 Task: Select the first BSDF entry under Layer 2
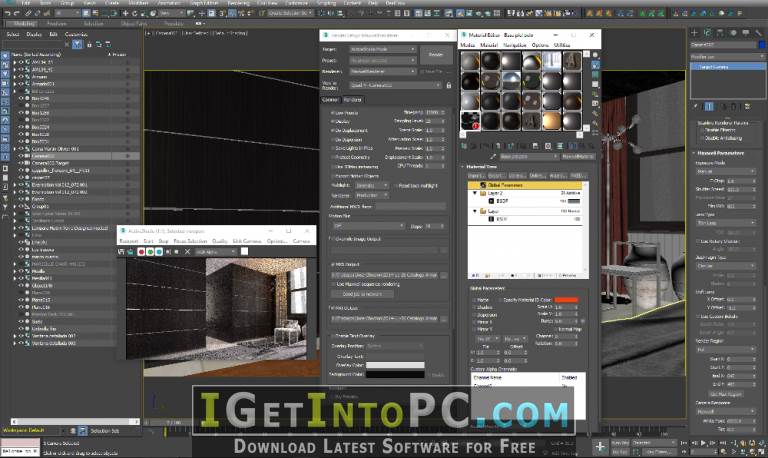[502, 201]
